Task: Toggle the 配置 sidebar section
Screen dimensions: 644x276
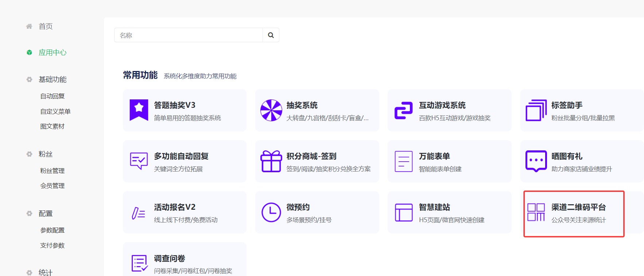Action: tap(46, 213)
